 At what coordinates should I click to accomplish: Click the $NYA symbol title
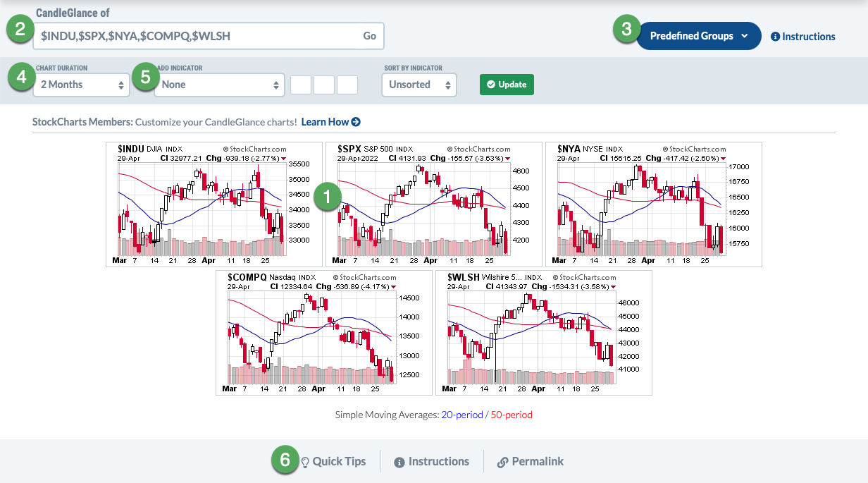point(569,149)
